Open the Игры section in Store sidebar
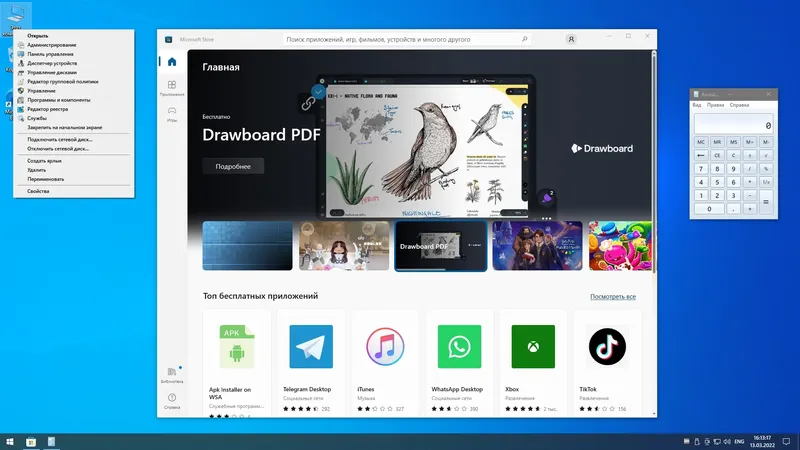 pos(172,114)
